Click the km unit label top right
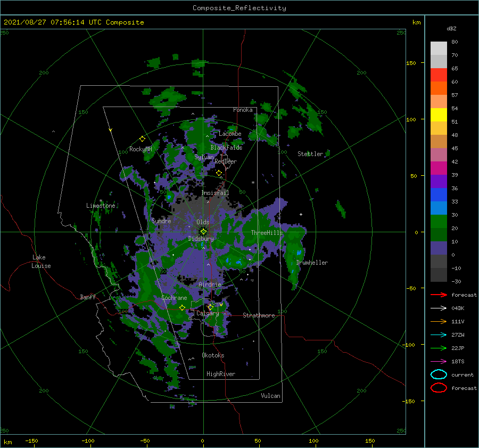479x448 pixels. click(x=416, y=22)
